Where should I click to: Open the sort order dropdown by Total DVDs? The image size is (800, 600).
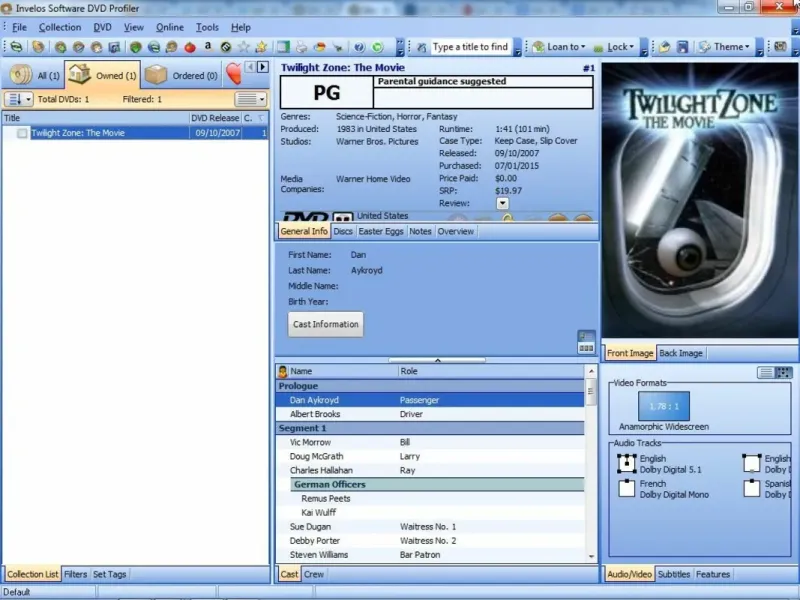(x=18, y=99)
